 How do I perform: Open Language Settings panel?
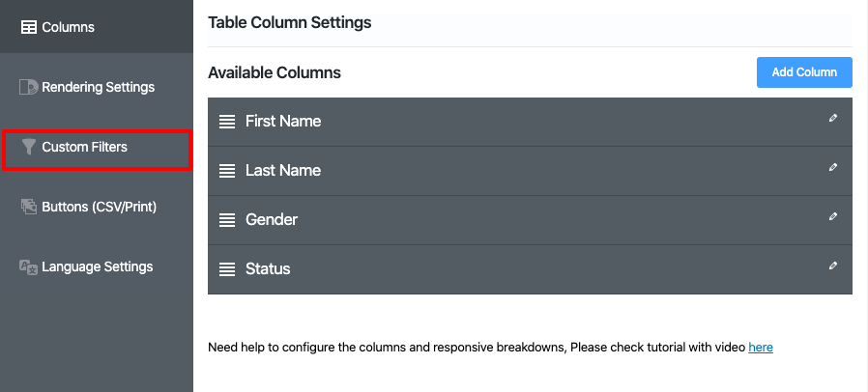click(x=97, y=266)
